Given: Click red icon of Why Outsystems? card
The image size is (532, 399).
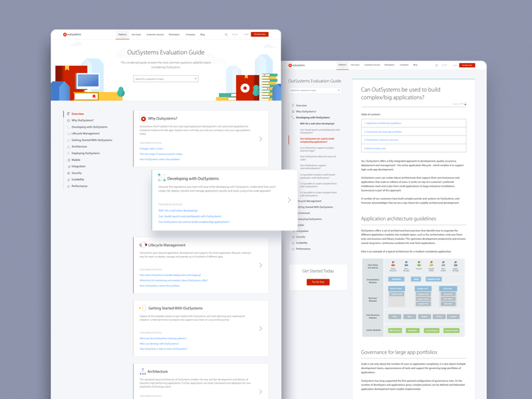Looking at the screenshot, I should 143,118.
